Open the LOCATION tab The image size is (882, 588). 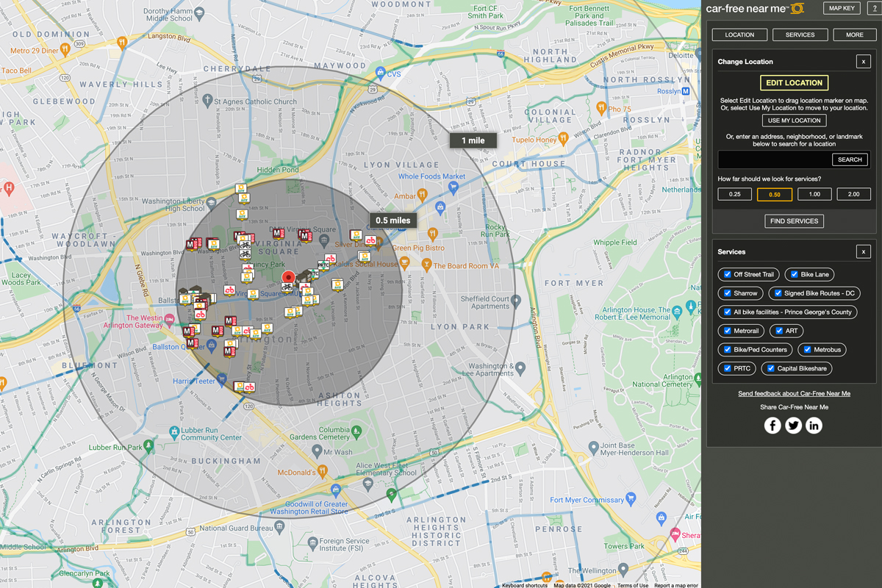(739, 35)
